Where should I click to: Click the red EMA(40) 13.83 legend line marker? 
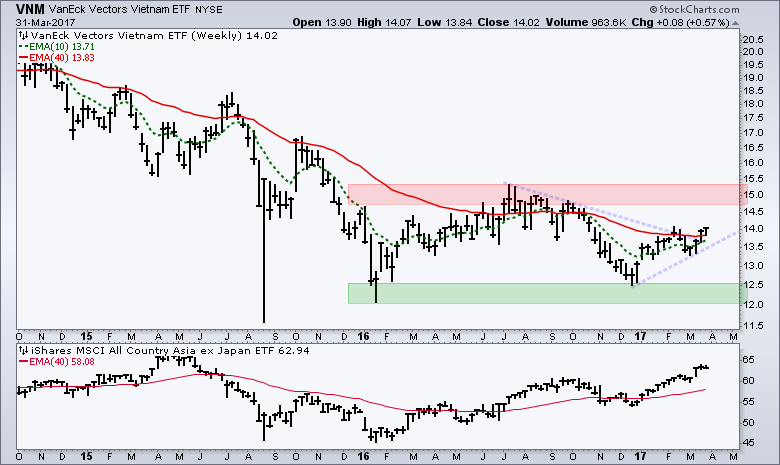[23, 58]
